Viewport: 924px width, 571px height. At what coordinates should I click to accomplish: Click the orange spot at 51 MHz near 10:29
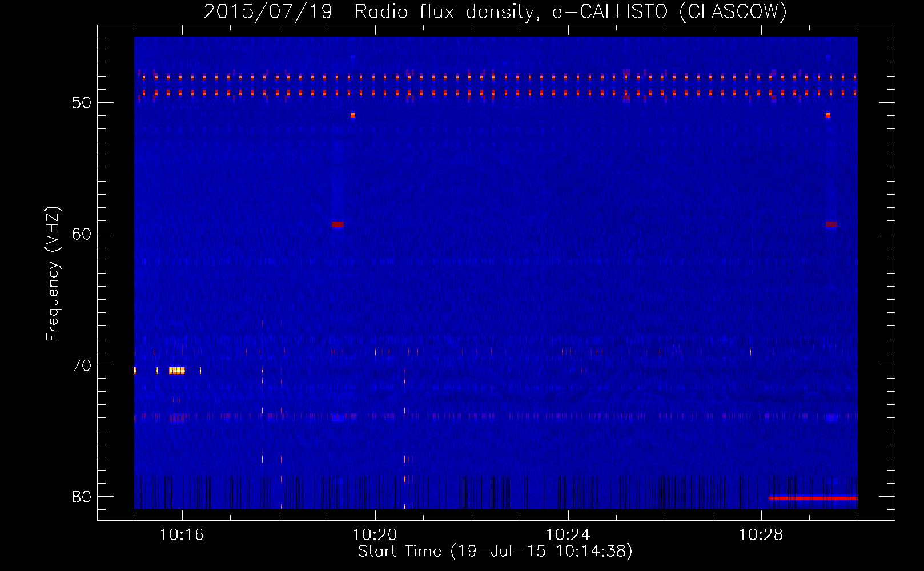click(828, 115)
